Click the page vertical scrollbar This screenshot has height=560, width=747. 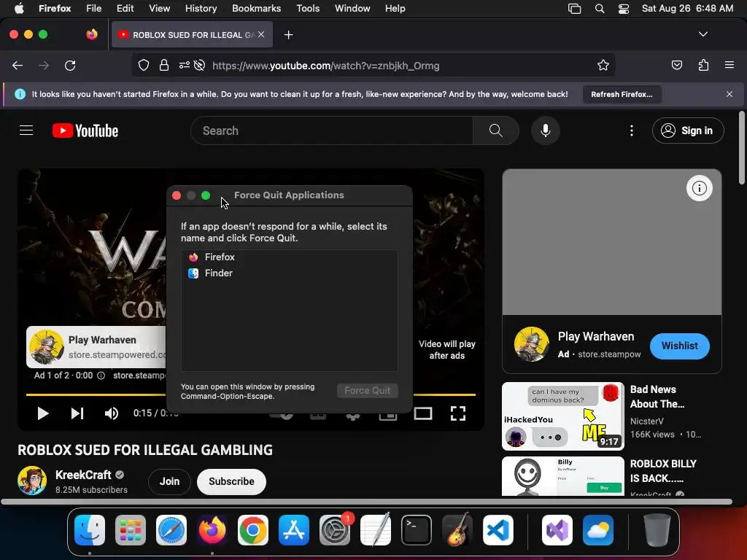coord(741,147)
